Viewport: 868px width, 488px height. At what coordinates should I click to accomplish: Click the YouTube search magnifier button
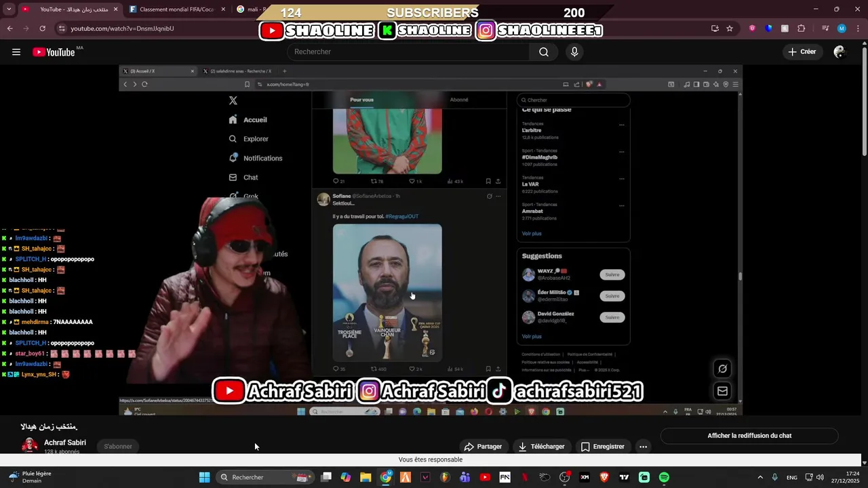(544, 52)
